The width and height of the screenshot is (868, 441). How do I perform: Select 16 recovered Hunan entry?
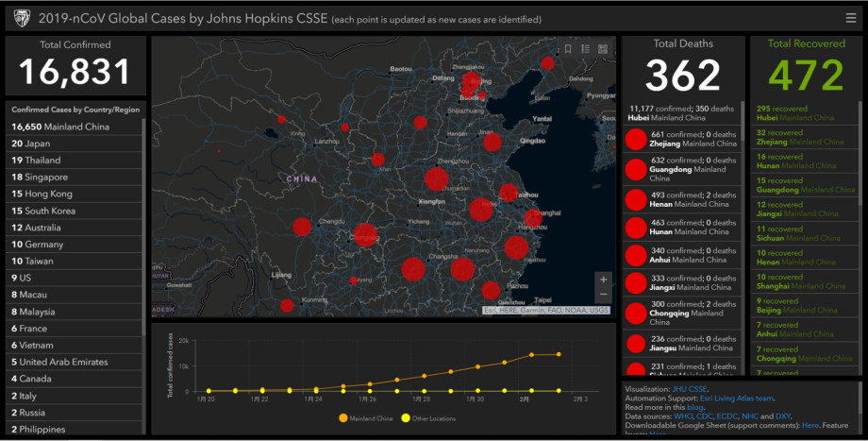click(805, 161)
